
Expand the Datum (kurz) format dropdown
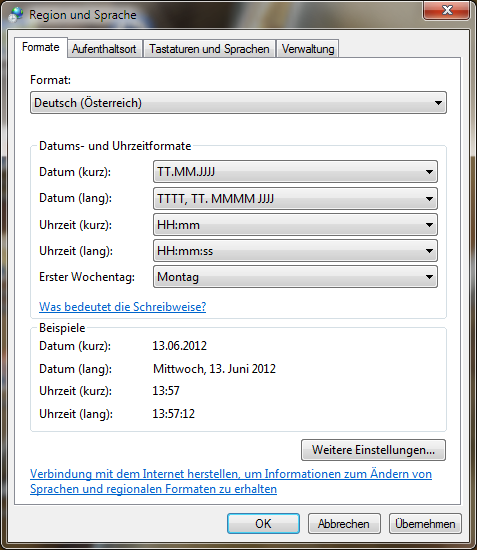pos(295,172)
